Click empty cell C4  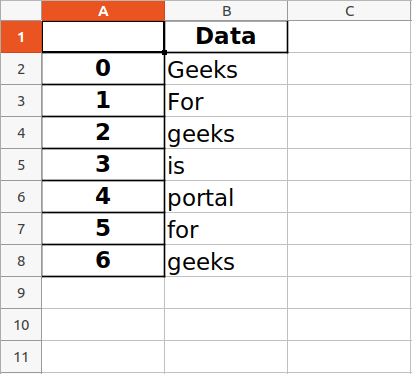click(x=349, y=133)
